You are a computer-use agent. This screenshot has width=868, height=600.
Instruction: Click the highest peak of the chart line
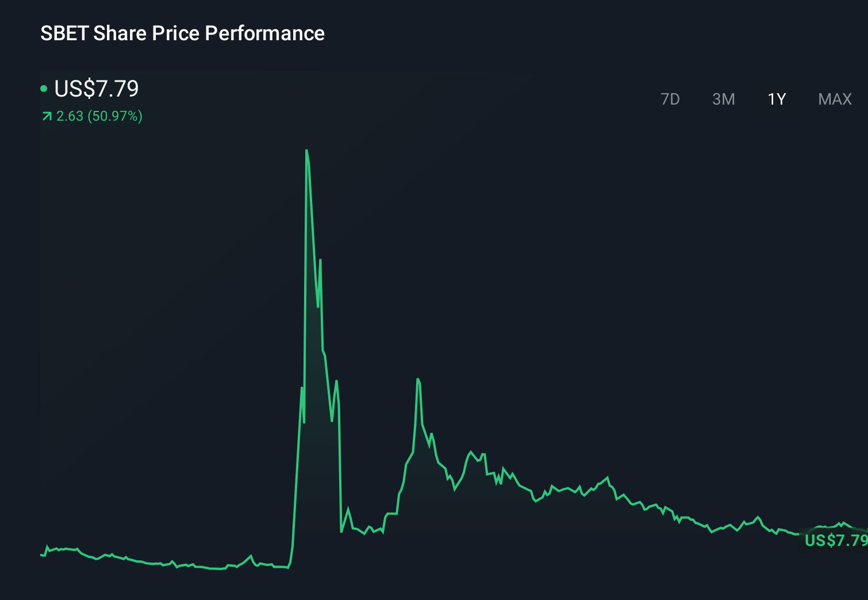307,151
